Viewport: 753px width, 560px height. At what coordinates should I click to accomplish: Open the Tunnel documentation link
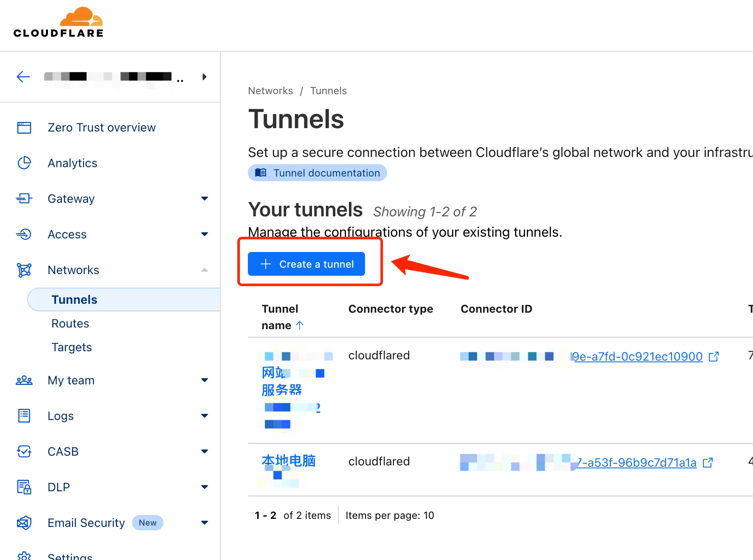[317, 173]
